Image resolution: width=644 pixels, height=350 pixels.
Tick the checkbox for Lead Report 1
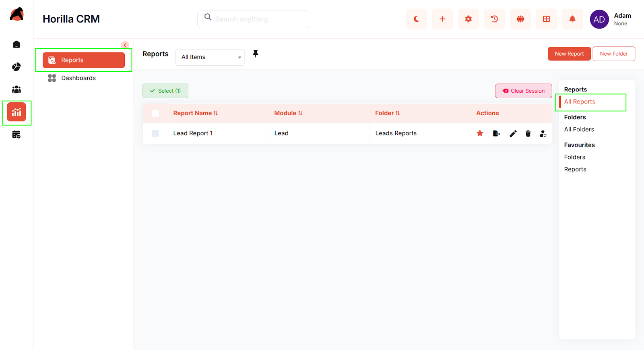(155, 133)
